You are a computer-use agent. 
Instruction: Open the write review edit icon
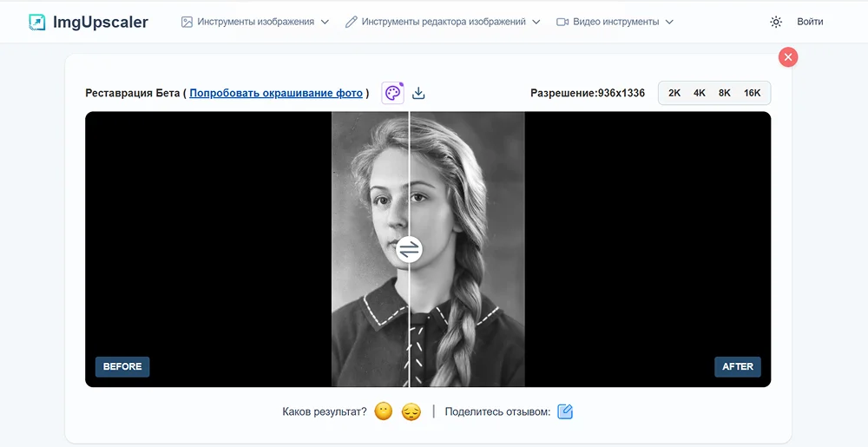(565, 411)
